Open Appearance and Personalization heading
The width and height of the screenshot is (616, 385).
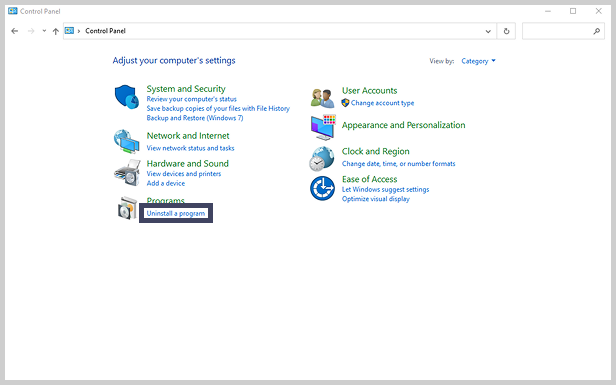[403, 125]
